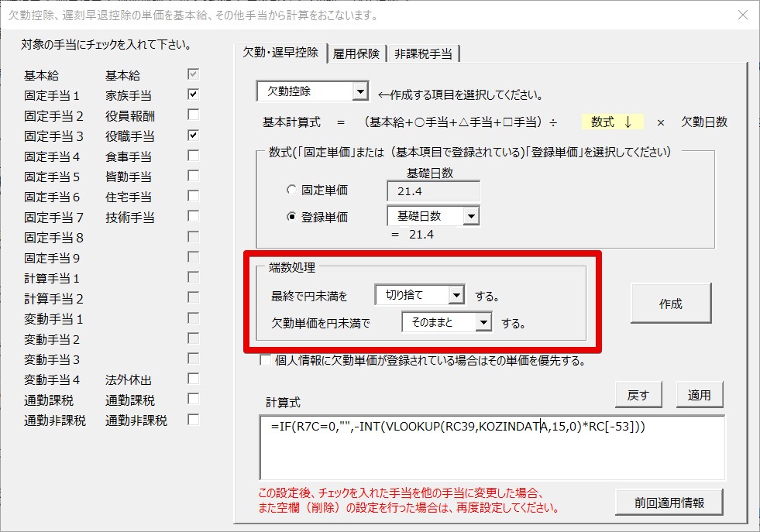Switch to the 雇用保険 tab
Viewport: 760px width, 532px height.
(x=356, y=53)
